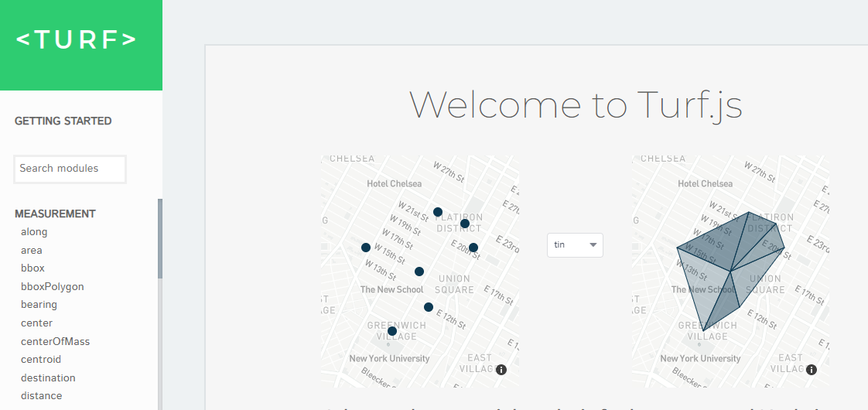
Task: Open the bbox module
Action: coord(32,268)
